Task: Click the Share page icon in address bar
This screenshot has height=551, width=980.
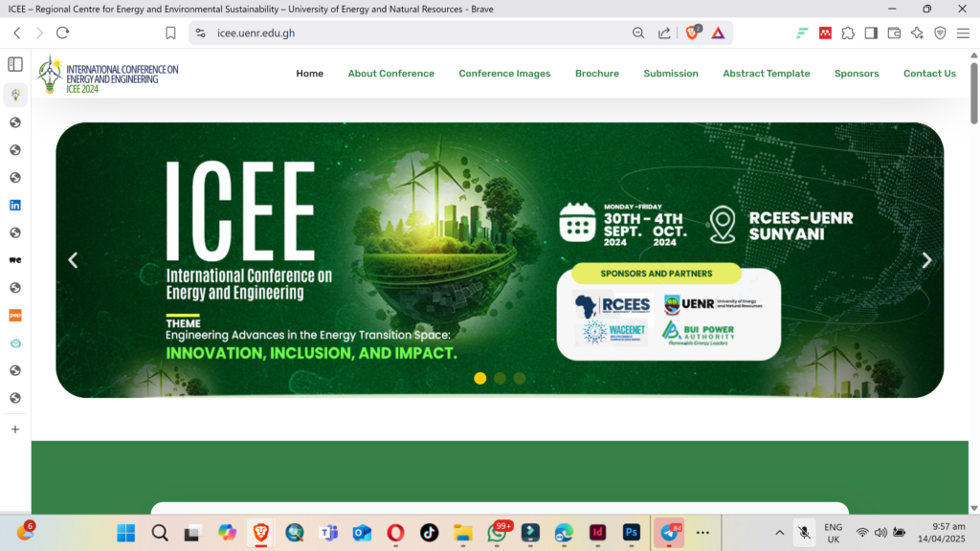Action: (664, 33)
